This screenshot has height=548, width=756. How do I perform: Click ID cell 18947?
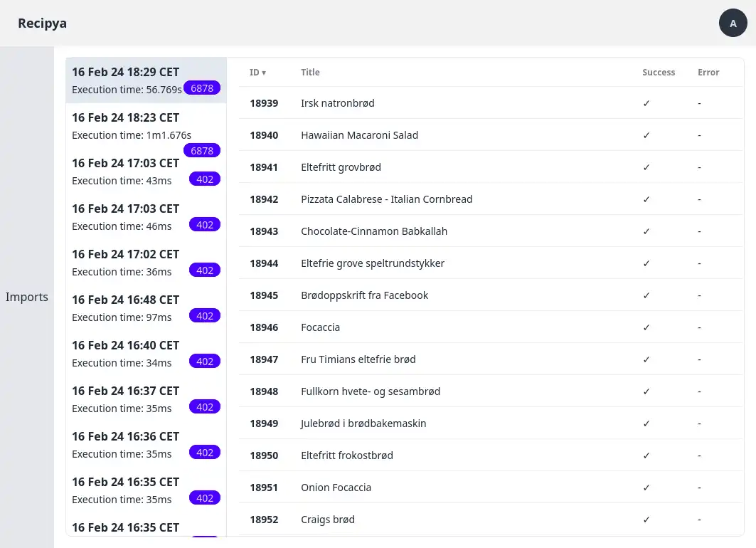click(x=264, y=359)
